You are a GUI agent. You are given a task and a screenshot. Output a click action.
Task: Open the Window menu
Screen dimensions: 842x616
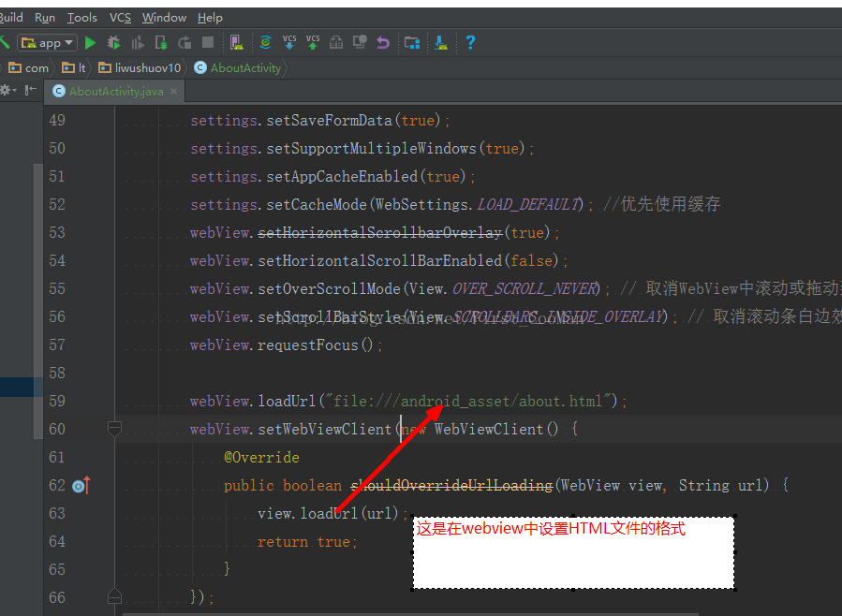pyautogui.click(x=164, y=18)
